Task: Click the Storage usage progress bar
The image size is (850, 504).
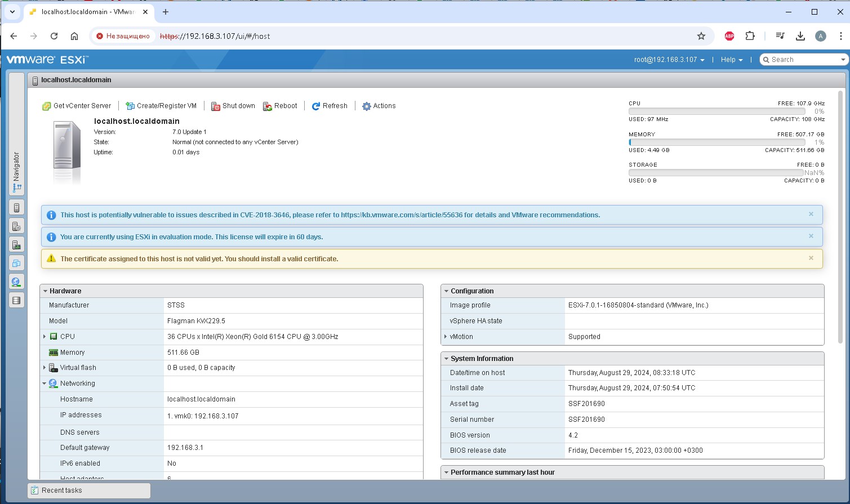Action: coord(717,173)
